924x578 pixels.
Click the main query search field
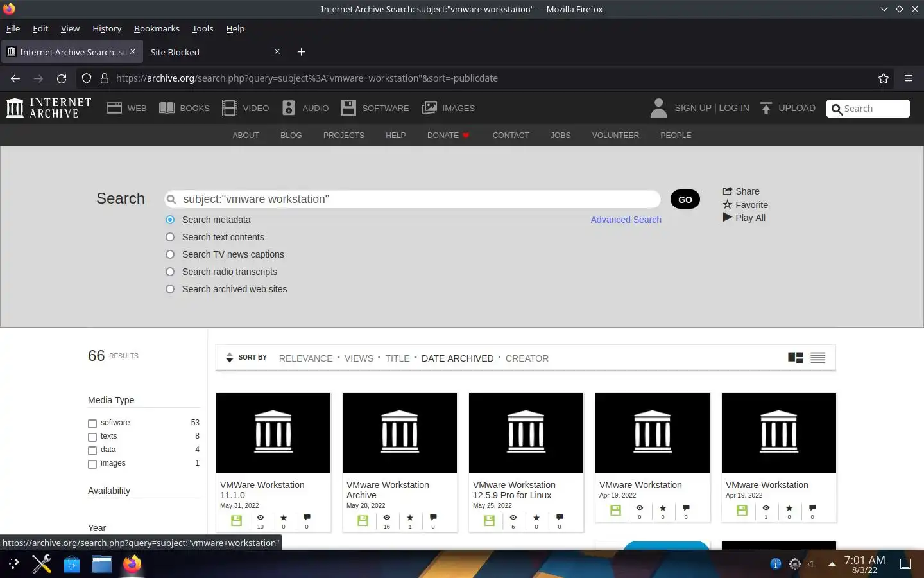pyautogui.click(x=412, y=199)
